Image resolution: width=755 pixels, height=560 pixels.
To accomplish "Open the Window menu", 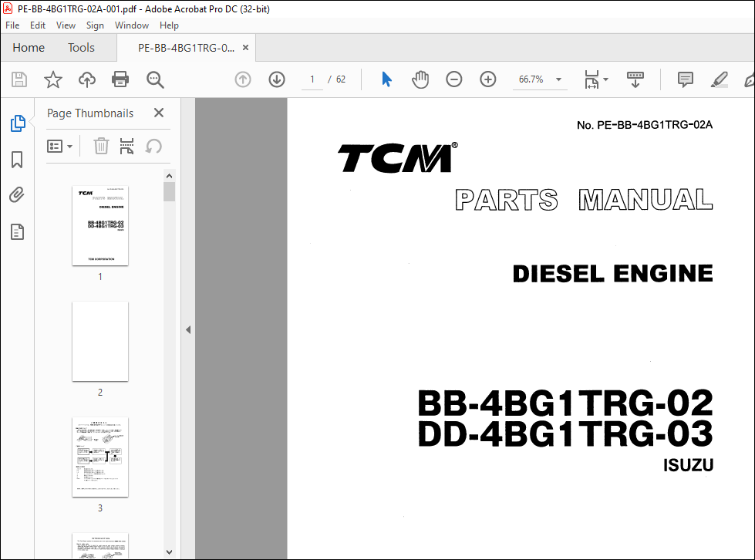I will [131, 25].
